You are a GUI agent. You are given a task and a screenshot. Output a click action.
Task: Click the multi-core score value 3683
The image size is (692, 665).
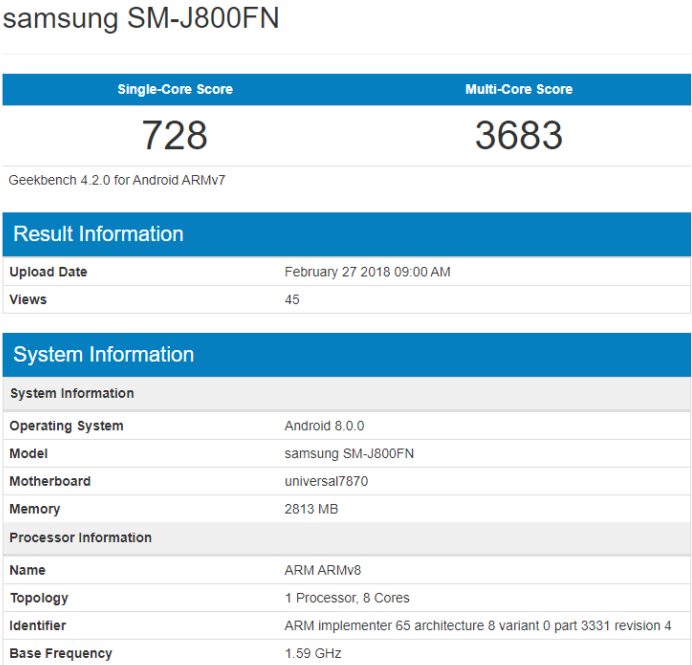click(x=519, y=135)
